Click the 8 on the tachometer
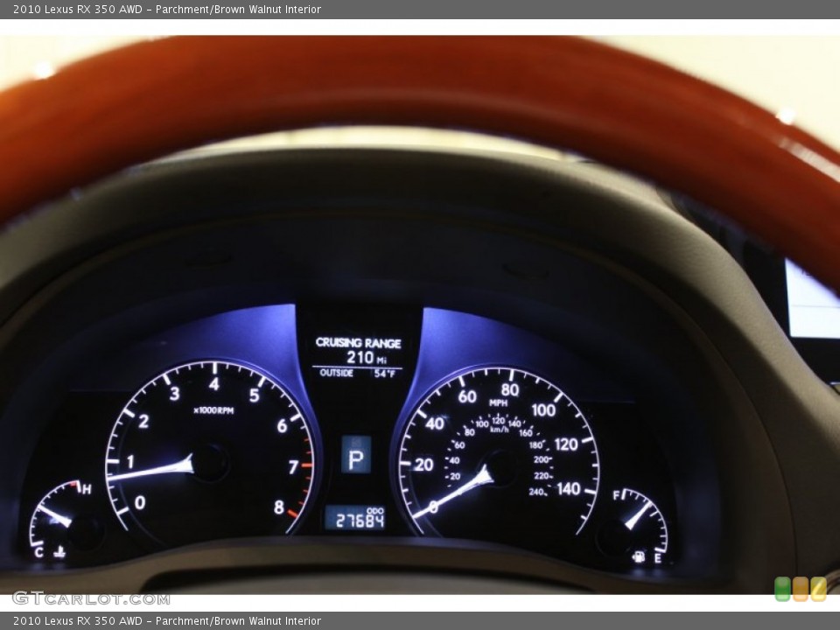 click(x=278, y=507)
